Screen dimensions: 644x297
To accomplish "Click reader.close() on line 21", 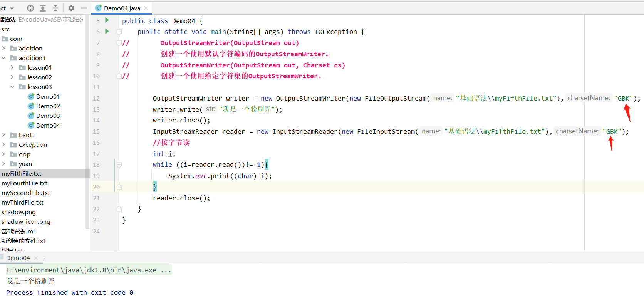I will tap(181, 198).
